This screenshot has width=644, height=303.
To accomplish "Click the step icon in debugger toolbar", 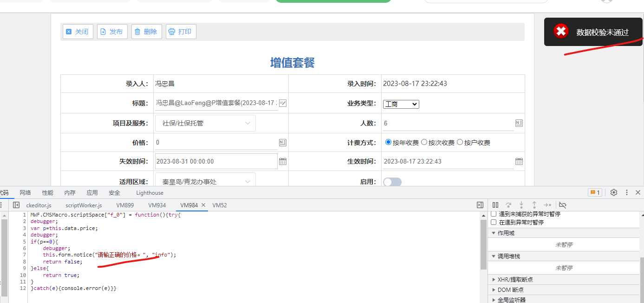I will 547,205.
